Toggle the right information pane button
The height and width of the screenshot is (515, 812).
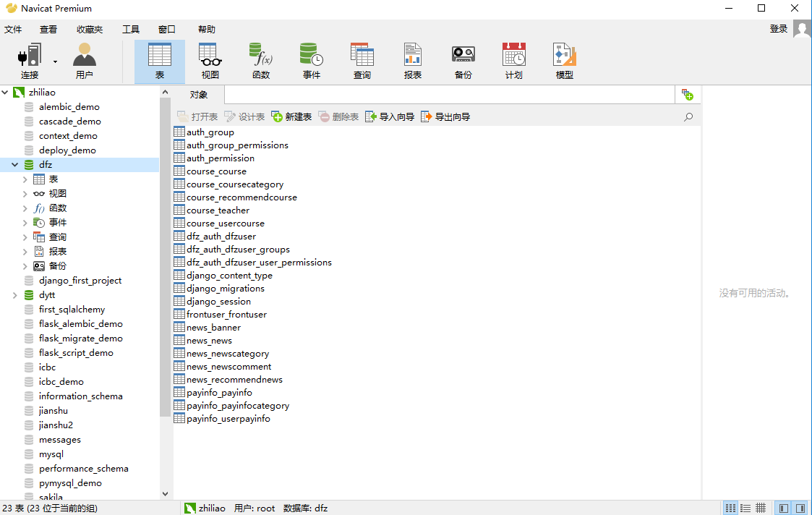[x=800, y=508]
